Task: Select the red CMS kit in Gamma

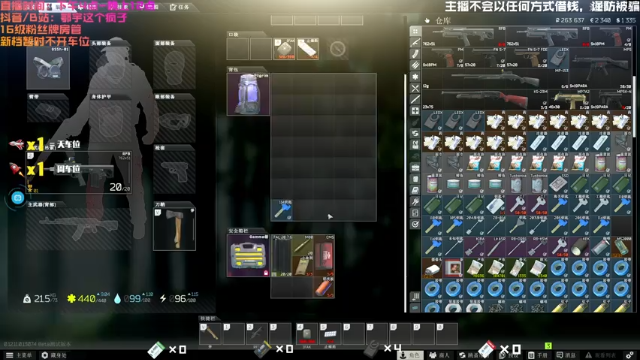Action: (x=324, y=256)
